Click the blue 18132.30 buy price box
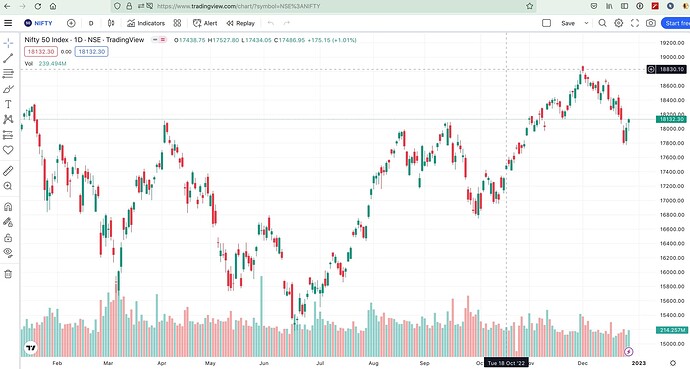The width and height of the screenshot is (690, 369). point(92,51)
